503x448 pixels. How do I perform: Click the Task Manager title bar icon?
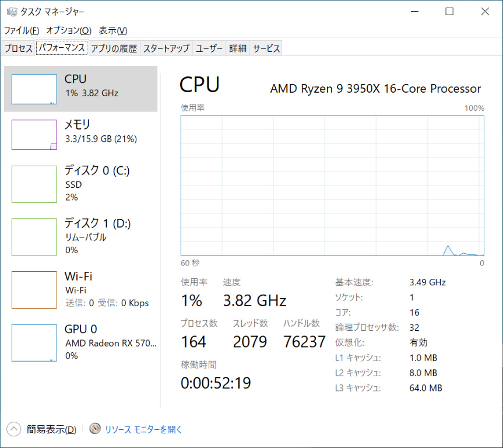point(12,12)
